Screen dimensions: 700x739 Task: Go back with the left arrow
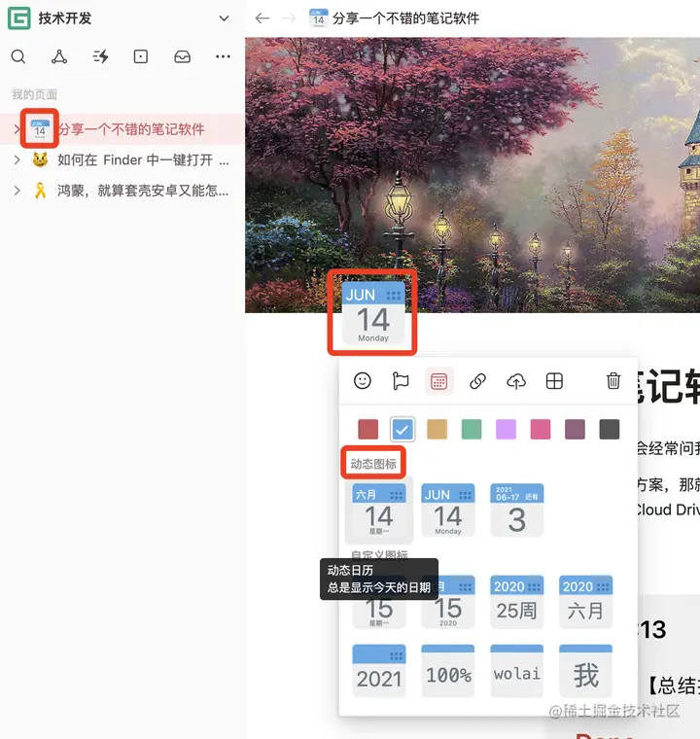coord(262,18)
